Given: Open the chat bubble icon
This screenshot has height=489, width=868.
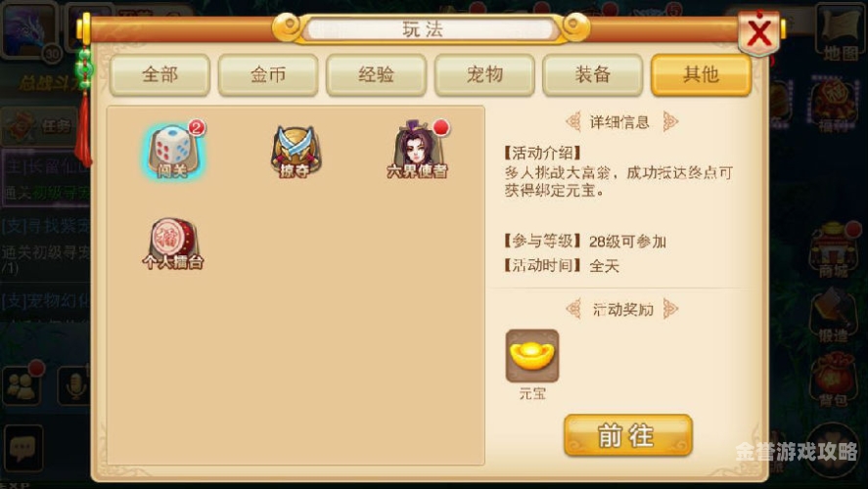Looking at the screenshot, I should point(23,448).
